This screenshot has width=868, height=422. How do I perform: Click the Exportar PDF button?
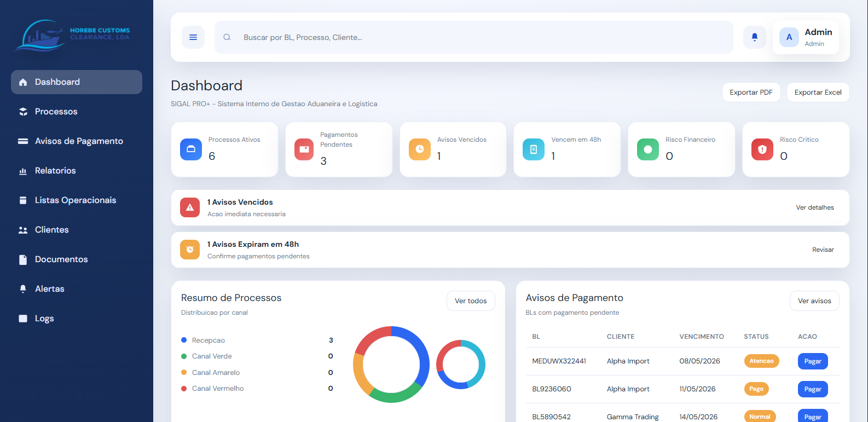coord(751,93)
